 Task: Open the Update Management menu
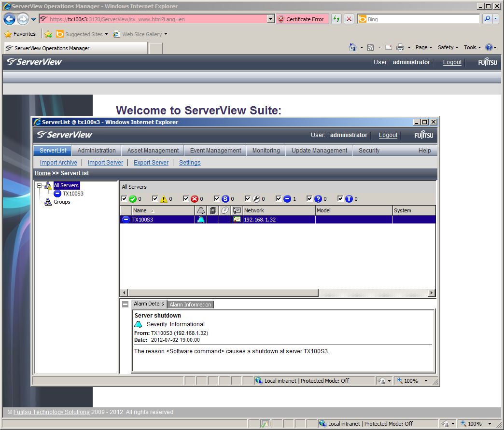tap(319, 151)
